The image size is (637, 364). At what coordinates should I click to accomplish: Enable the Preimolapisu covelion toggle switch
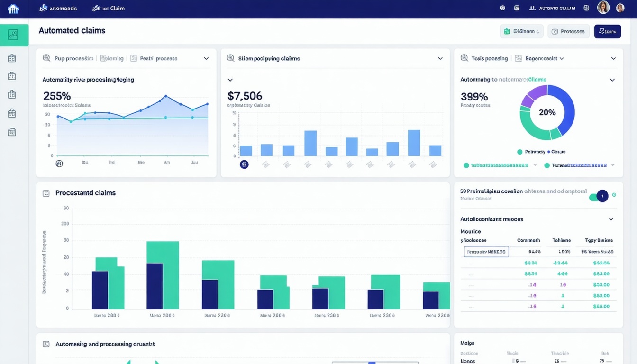[599, 196]
